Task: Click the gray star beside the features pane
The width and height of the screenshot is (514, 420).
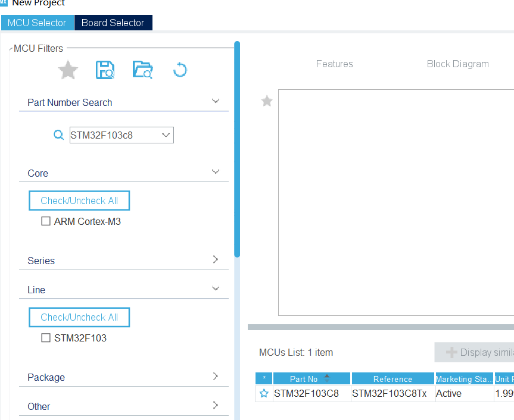Action: [267, 101]
